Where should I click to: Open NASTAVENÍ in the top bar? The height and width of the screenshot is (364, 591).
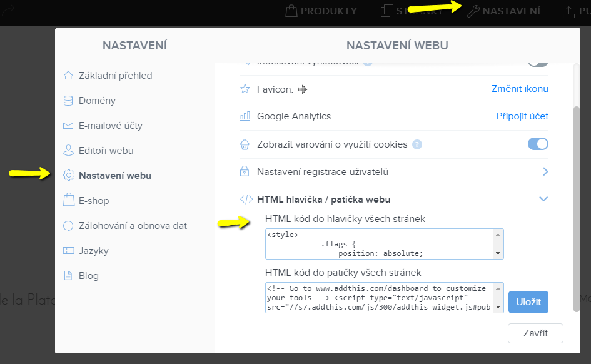click(503, 11)
